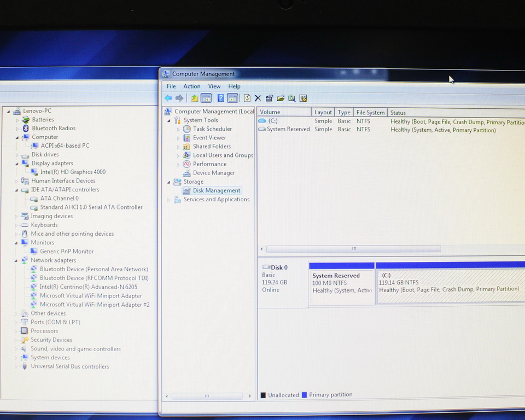Expand the Disk drives node
525x420 pixels.
click(x=17, y=155)
